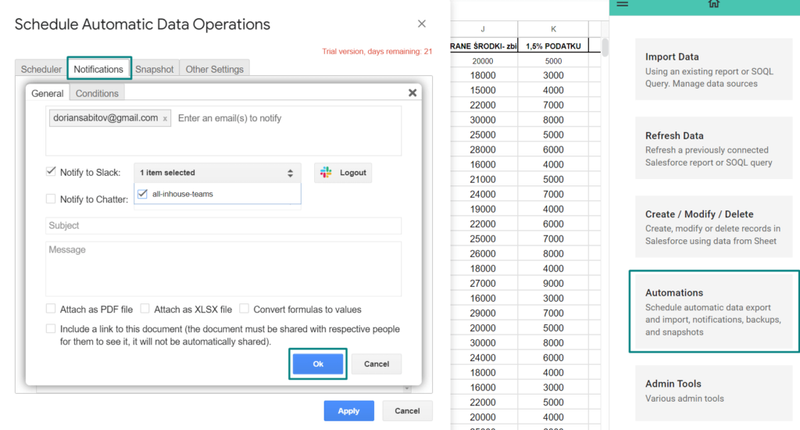The width and height of the screenshot is (800, 430).
Task: Go to the sidebar home icon
Action: pos(714,4)
